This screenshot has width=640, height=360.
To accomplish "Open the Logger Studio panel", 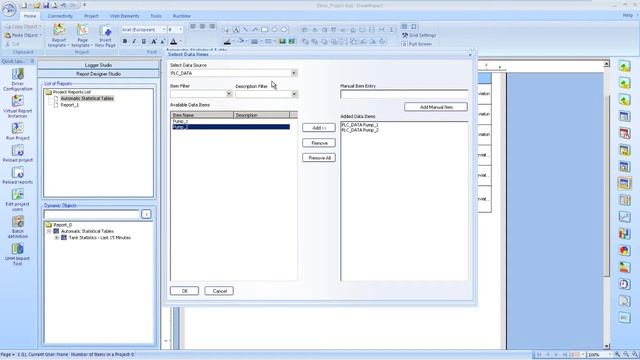I will click(98, 65).
